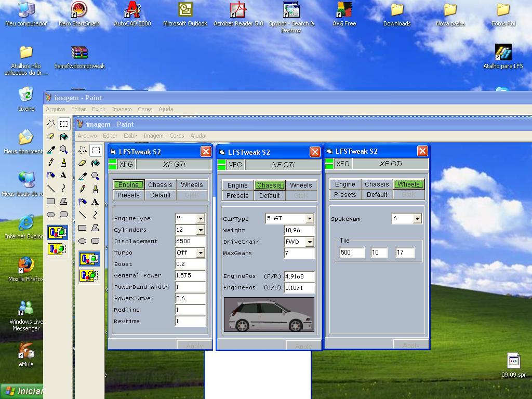The height and width of the screenshot is (399, 532).
Task: Open the Cylinders dropdown showing 12
Action: (201, 230)
